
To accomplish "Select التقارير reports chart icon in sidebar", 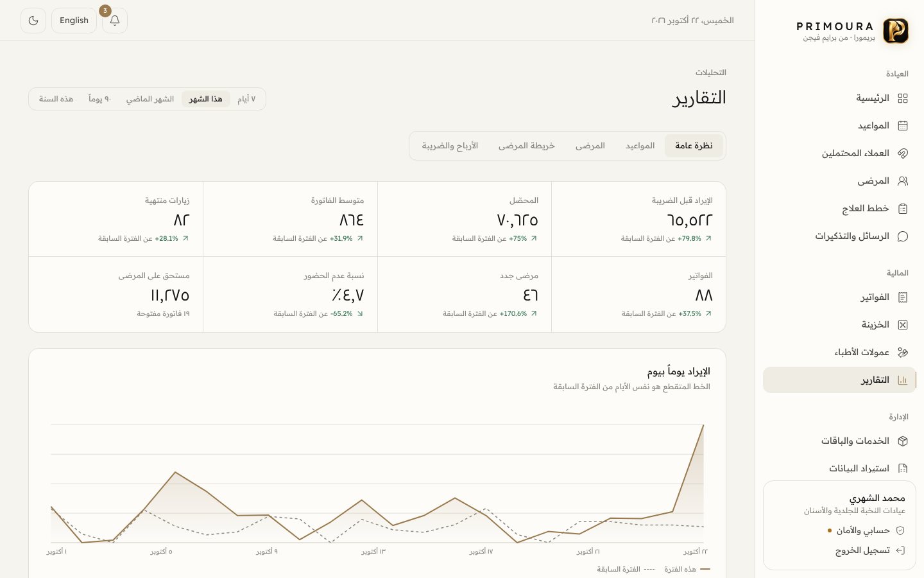I will coord(903,380).
